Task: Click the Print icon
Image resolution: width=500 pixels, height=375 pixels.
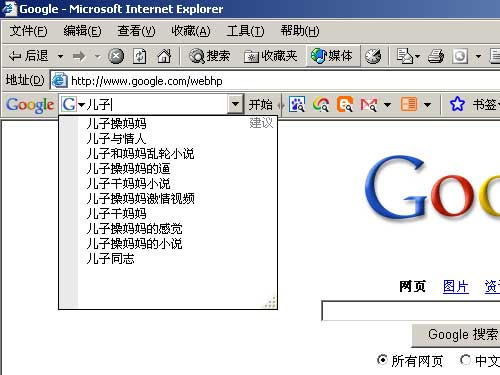Action: pos(436,56)
